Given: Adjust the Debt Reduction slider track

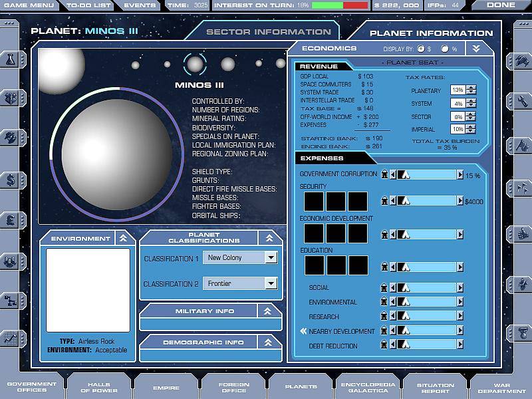Looking at the screenshot, I should click(x=426, y=344).
